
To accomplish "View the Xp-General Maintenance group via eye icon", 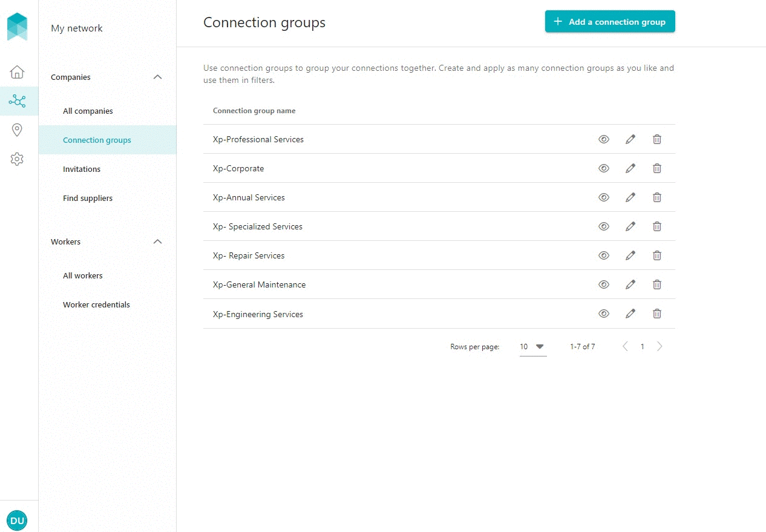I will [604, 284].
